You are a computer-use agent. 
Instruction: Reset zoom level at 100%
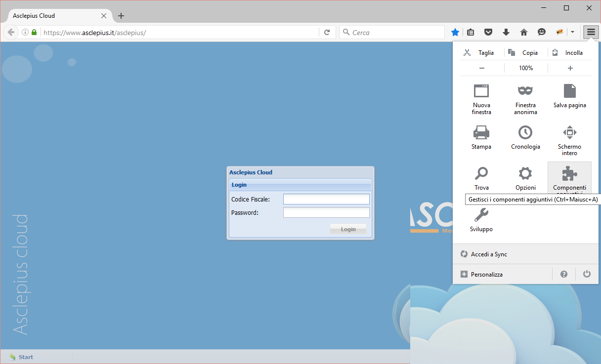pyautogui.click(x=526, y=68)
